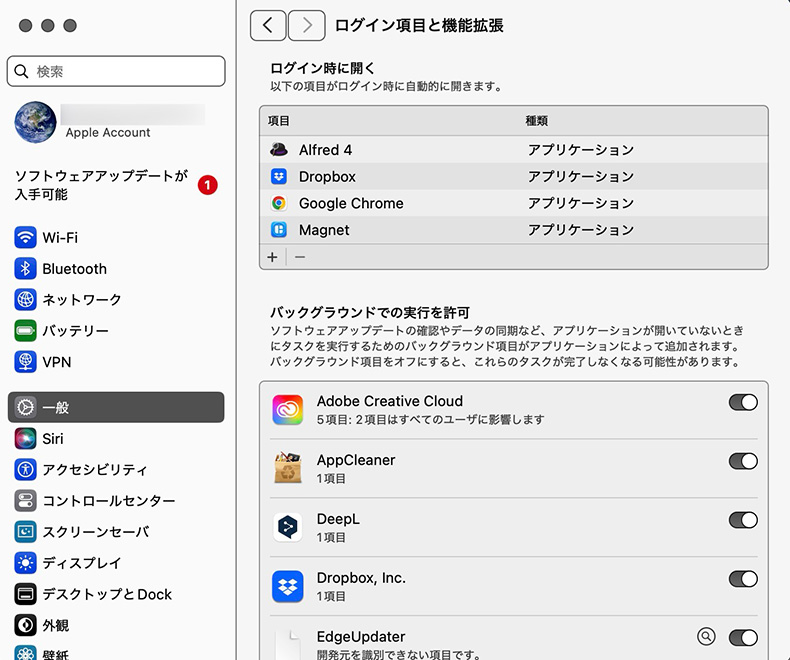This screenshot has height=660, width=790.
Task: Click the magnifier icon beside EdgeUpdater
Action: click(x=706, y=637)
